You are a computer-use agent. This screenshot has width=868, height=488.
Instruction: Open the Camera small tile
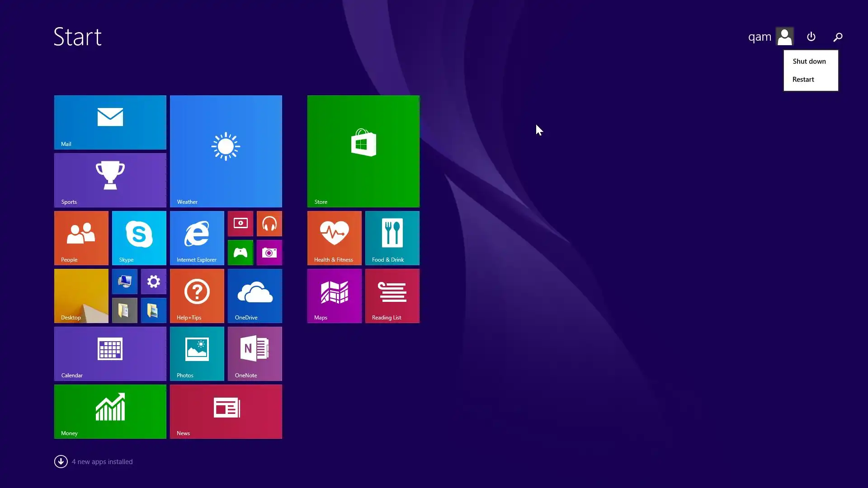pos(269,252)
